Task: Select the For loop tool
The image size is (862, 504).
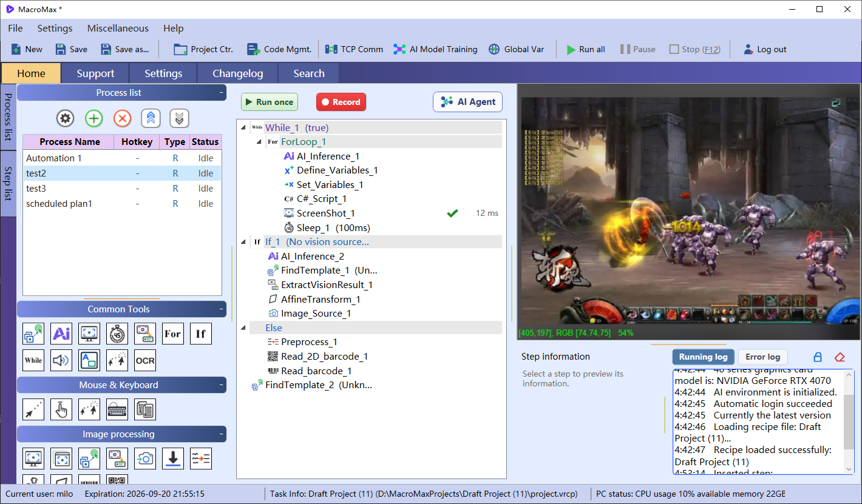Action: [x=173, y=334]
